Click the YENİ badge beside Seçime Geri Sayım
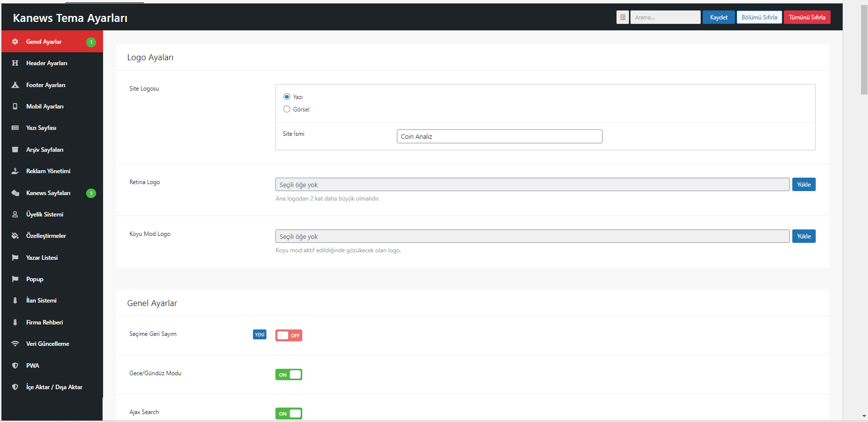Image resolution: width=868 pixels, height=422 pixels. 259,335
